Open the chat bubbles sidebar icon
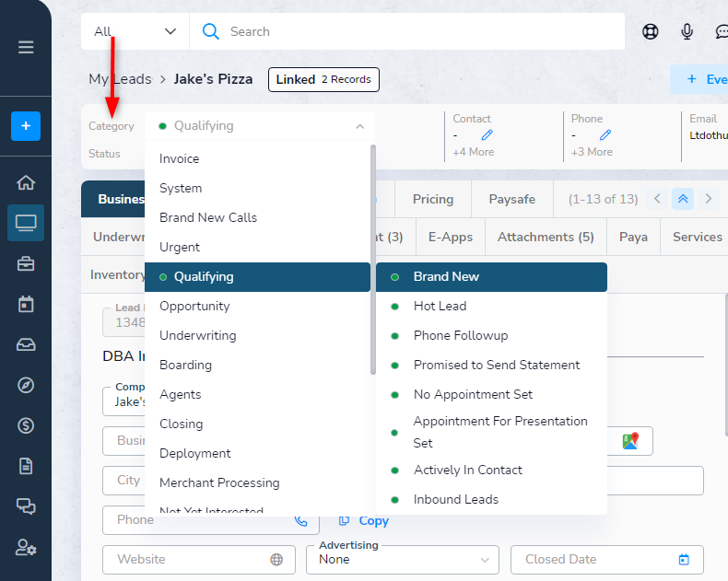This screenshot has height=581, width=728. (26, 506)
